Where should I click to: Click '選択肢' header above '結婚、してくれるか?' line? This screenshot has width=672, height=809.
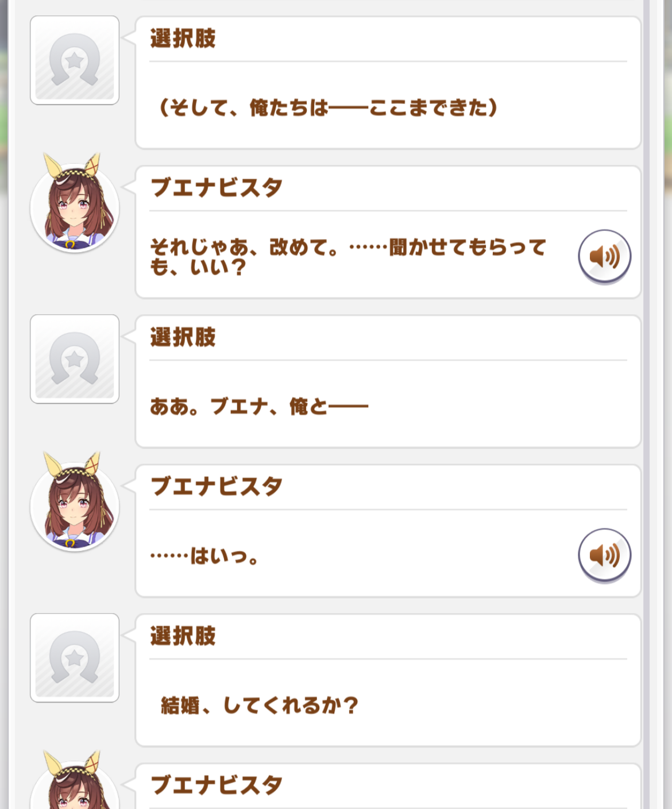click(183, 636)
